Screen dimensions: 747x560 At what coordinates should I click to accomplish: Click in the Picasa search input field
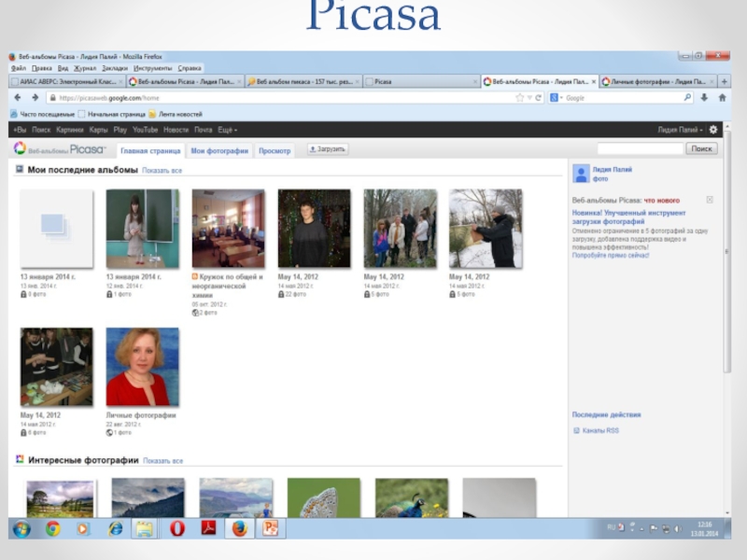coord(641,148)
